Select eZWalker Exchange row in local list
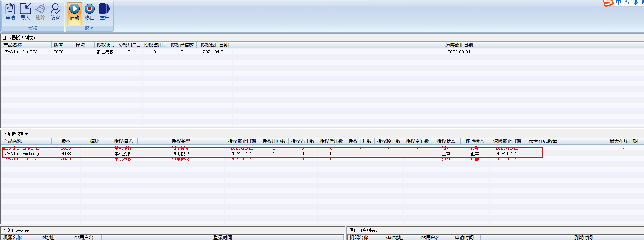This screenshot has height=240, width=644. point(322,154)
